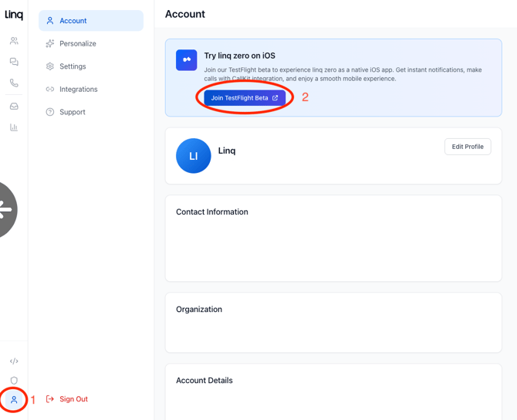Click the developer code brackets icon
This screenshot has height=420, width=517.
coord(14,361)
